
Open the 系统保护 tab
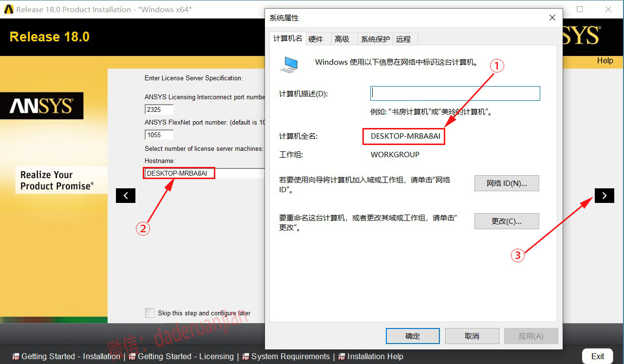click(x=375, y=39)
